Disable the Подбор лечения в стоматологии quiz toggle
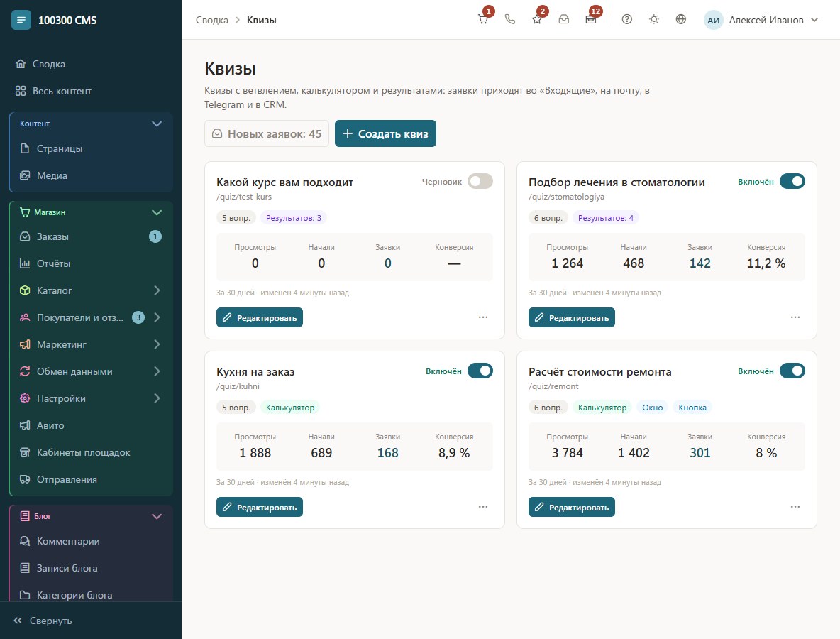Screen dimensions: 840x639 (x=792, y=181)
